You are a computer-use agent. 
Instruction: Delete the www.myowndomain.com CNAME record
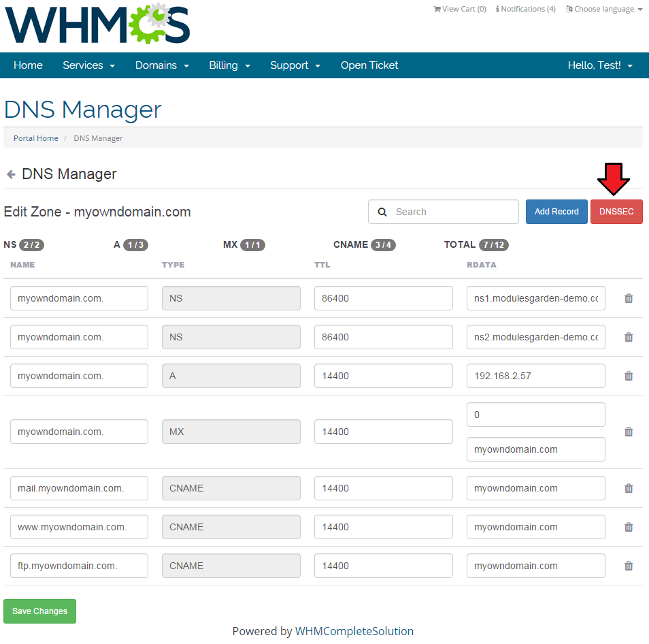629,527
